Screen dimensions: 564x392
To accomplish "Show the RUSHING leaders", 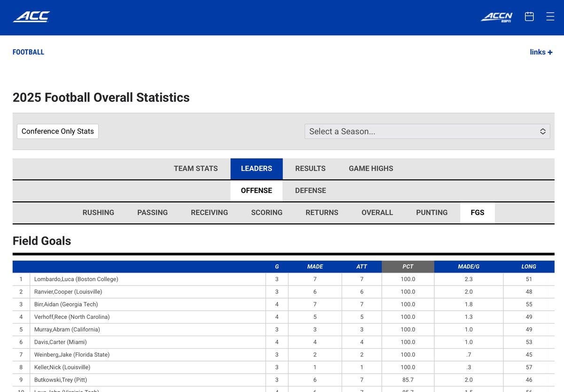I will coord(98,213).
